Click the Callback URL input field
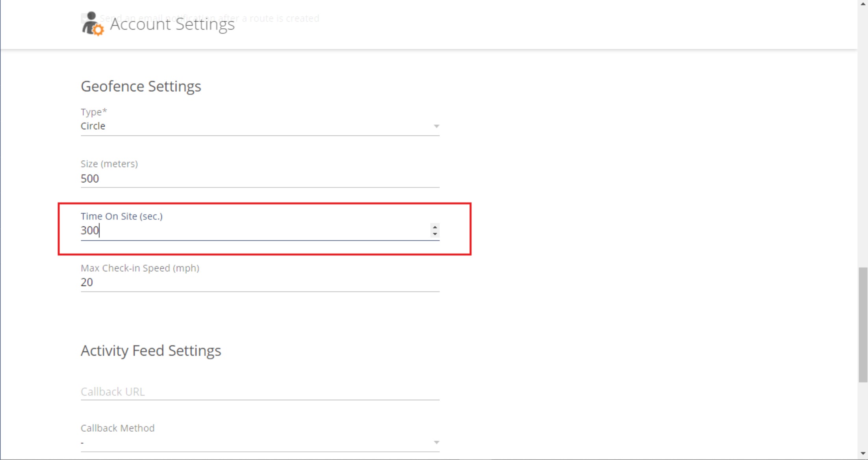 (x=260, y=391)
